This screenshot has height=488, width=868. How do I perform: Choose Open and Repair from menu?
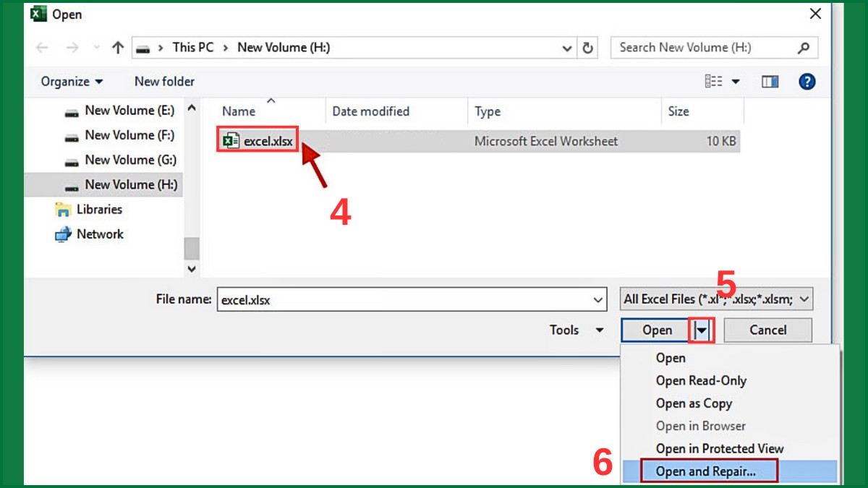[709, 471]
